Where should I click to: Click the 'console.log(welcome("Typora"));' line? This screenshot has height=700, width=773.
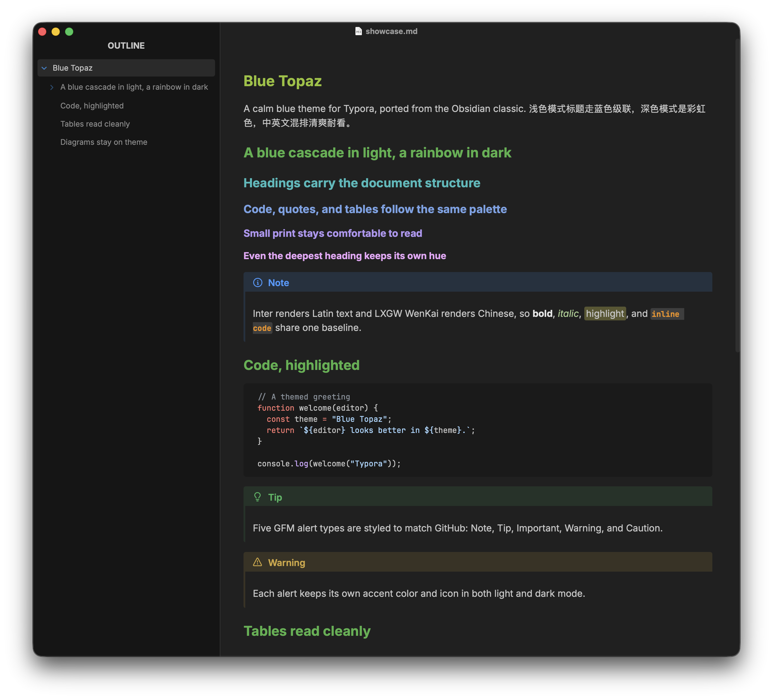coord(329,463)
